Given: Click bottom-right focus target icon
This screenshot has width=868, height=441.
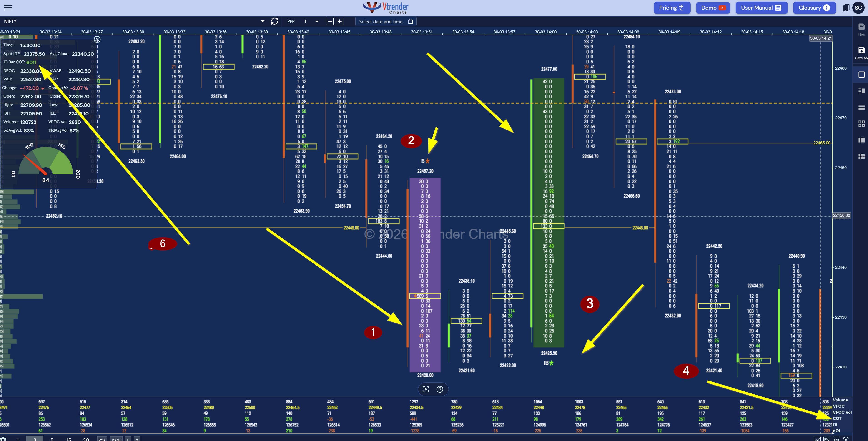Looking at the screenshot, I should point(845,439).
